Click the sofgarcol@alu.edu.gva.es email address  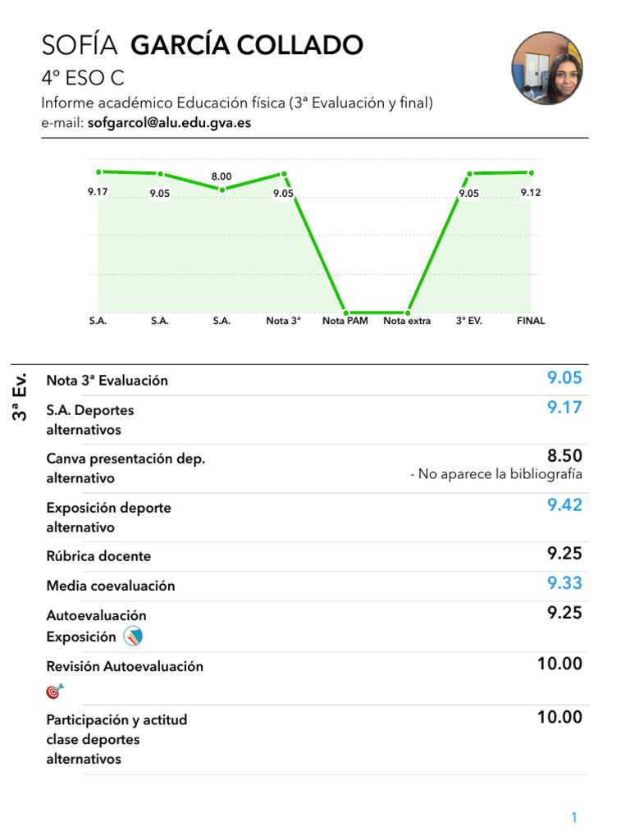(169, 123)
